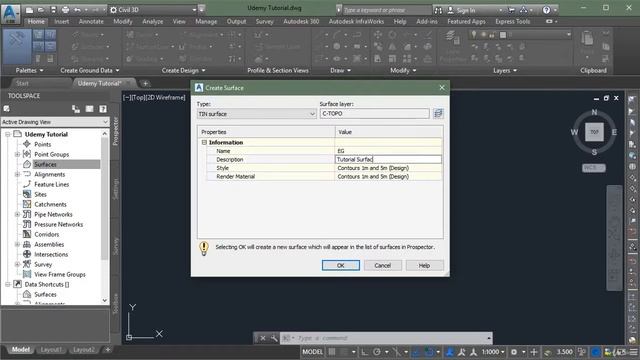Switch to the Prospector toolspace tab

point(116,131)
